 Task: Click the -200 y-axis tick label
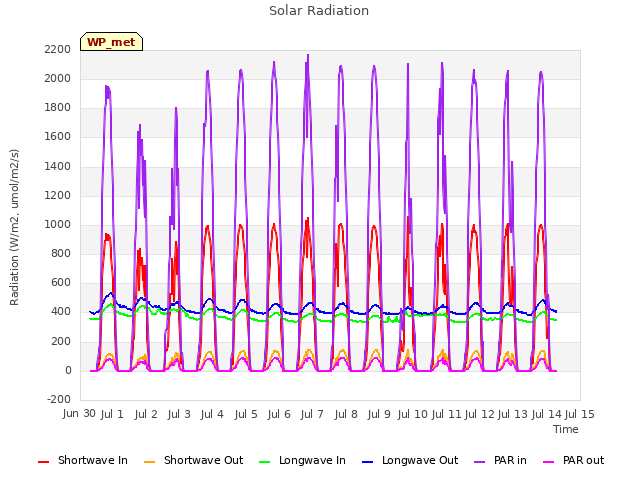point(59,399)
